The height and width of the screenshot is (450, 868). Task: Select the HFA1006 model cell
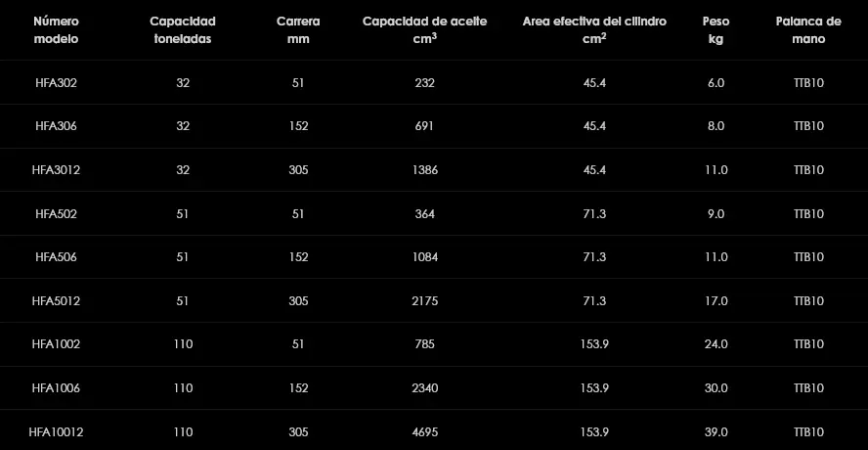[56, 387]
